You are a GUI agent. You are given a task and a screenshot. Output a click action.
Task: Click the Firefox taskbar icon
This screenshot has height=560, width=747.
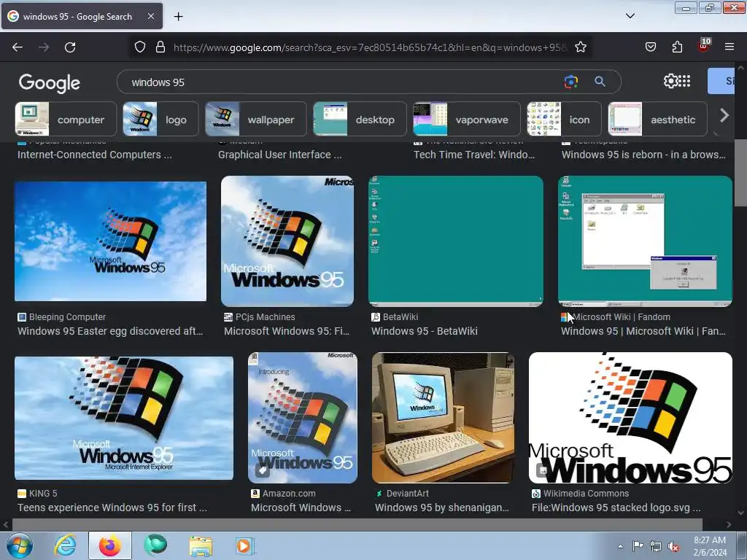coord(110,545)
